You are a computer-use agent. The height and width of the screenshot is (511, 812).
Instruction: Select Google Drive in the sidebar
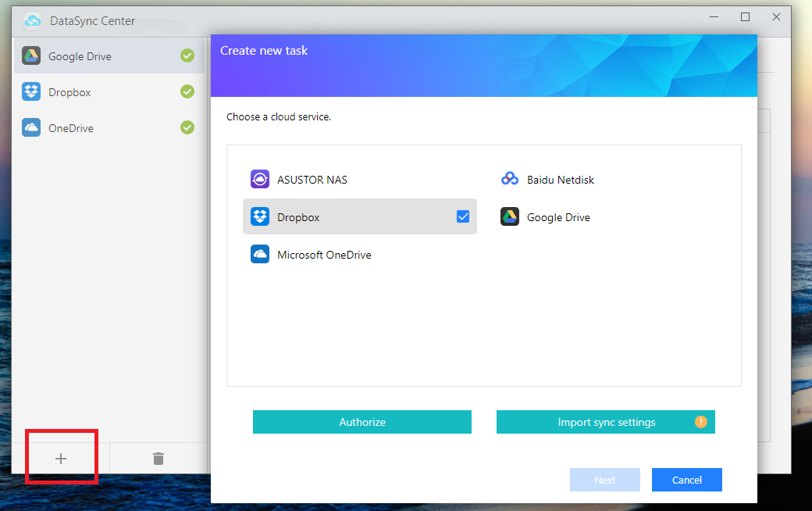(80, 56)
